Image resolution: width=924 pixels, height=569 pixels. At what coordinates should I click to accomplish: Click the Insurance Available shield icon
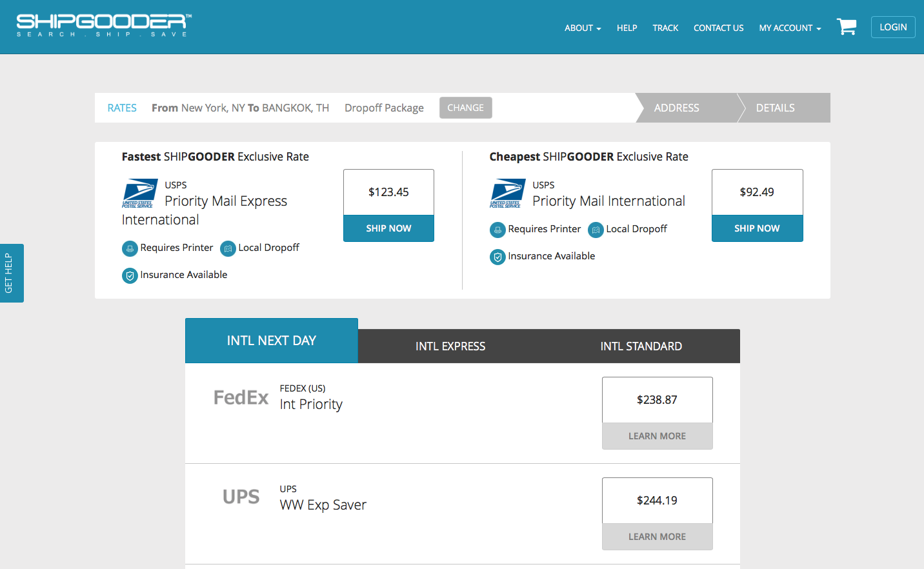(129, 275)
